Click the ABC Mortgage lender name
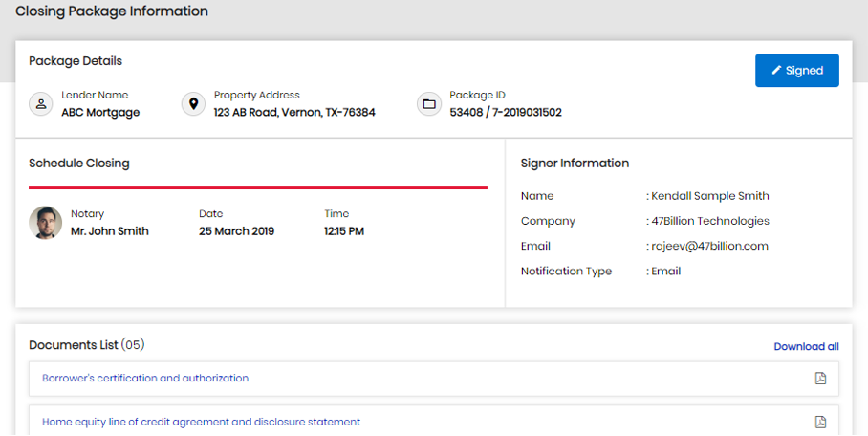 click(x=100, y=113)
